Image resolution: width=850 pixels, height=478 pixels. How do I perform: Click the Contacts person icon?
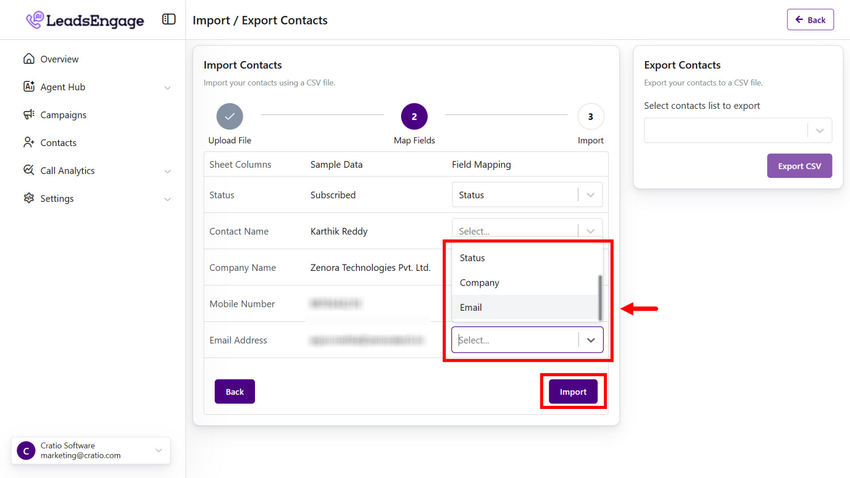coord(29,143)
